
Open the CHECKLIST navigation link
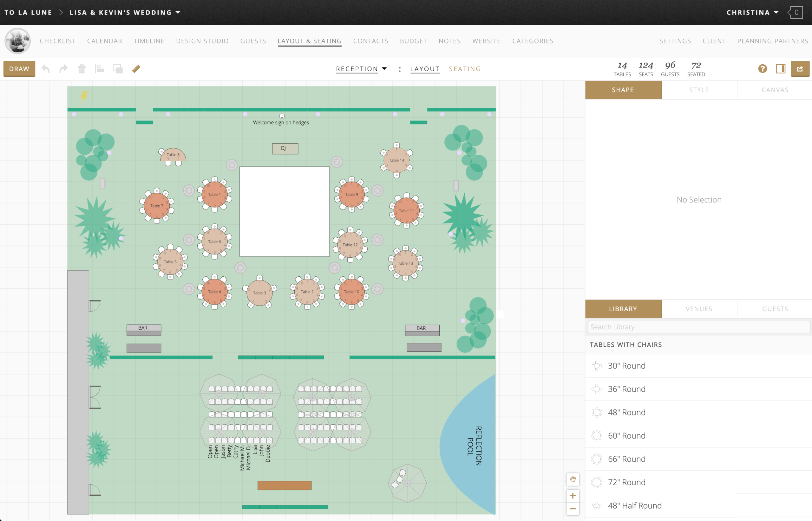[57, 41]
